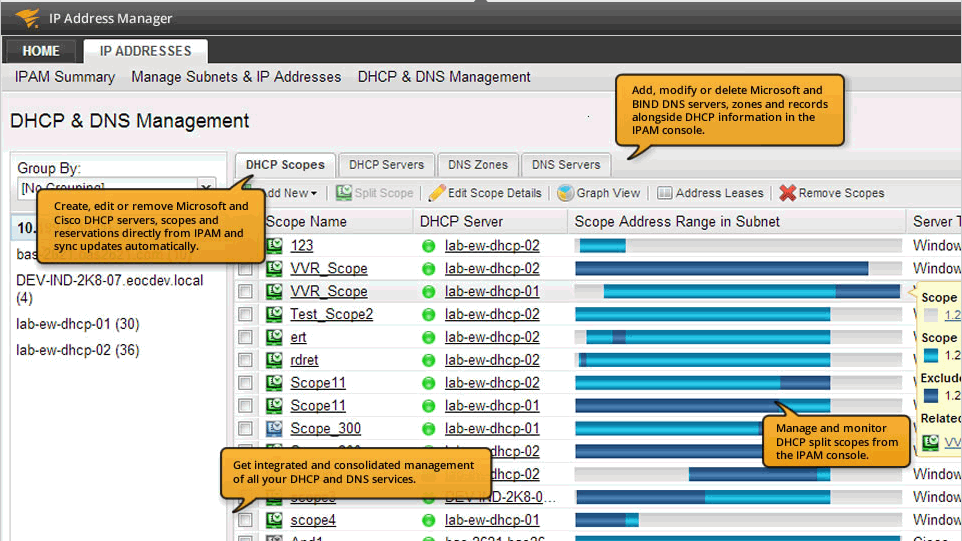This screenshot has width=962, height=541.
Task: Switch to the HOME tab
Action: 40,51
